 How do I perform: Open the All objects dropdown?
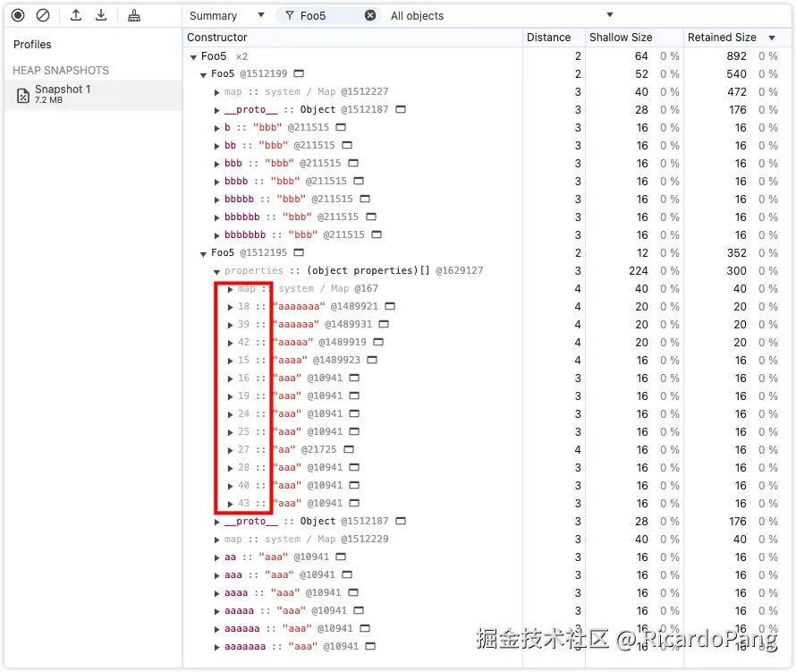pyautogui.click(x=502, y=16)
